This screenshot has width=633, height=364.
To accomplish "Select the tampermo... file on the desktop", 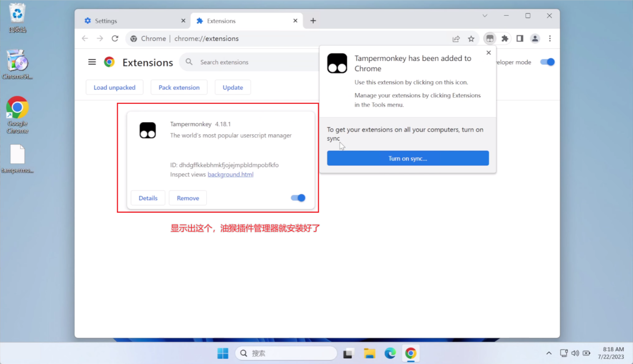I will 17,159.
